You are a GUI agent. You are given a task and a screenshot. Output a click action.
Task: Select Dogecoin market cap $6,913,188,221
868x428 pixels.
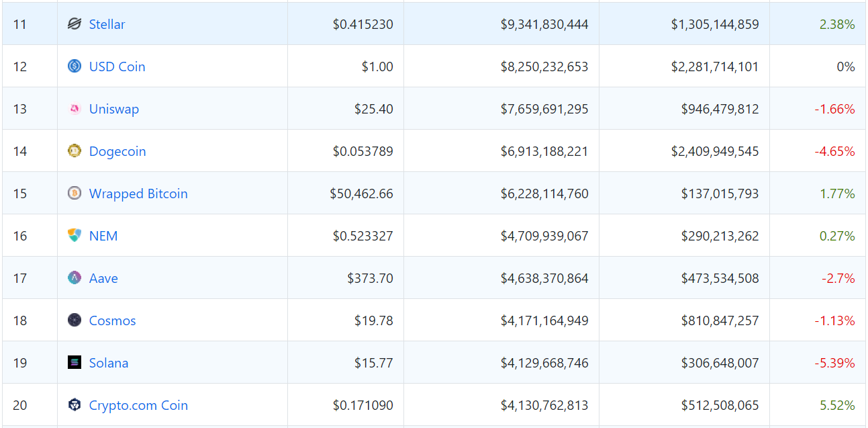pos(544,151)
